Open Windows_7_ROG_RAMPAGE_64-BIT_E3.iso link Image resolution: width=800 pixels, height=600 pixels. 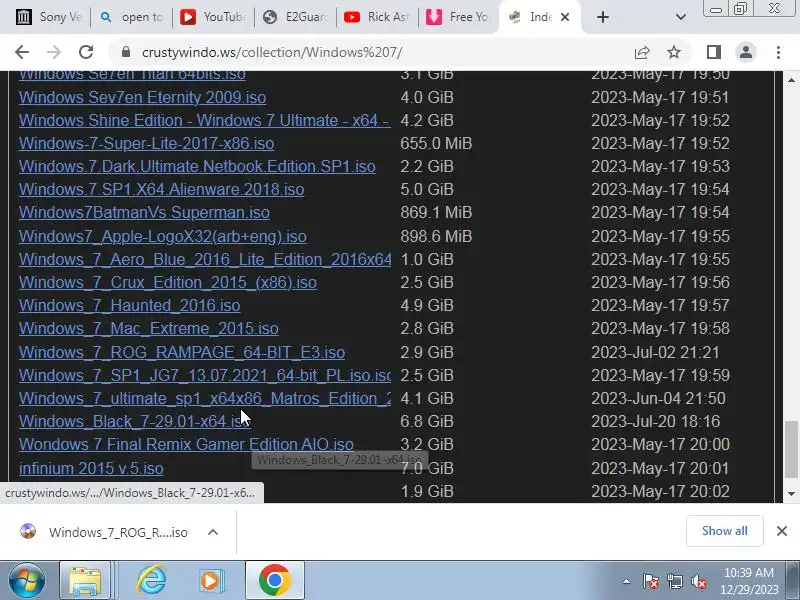tap(182, 352)
